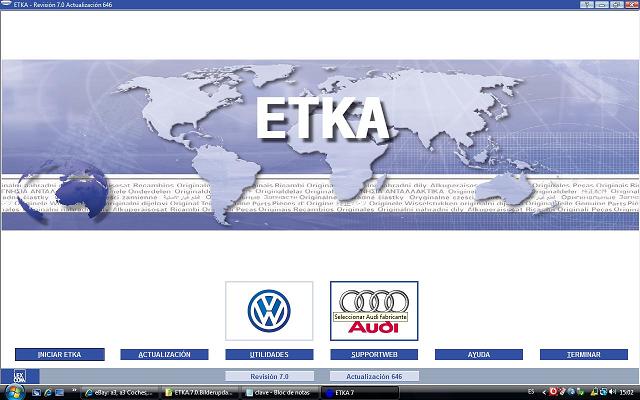
Task: Select the Audi manufacturer logo
Action: (x=374, y=311)
